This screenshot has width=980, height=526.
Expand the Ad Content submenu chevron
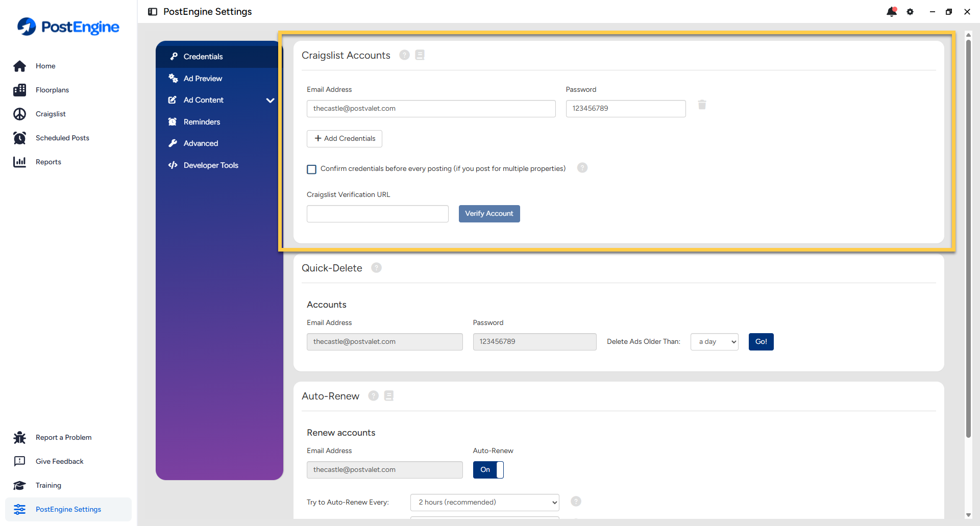(271, 101)
